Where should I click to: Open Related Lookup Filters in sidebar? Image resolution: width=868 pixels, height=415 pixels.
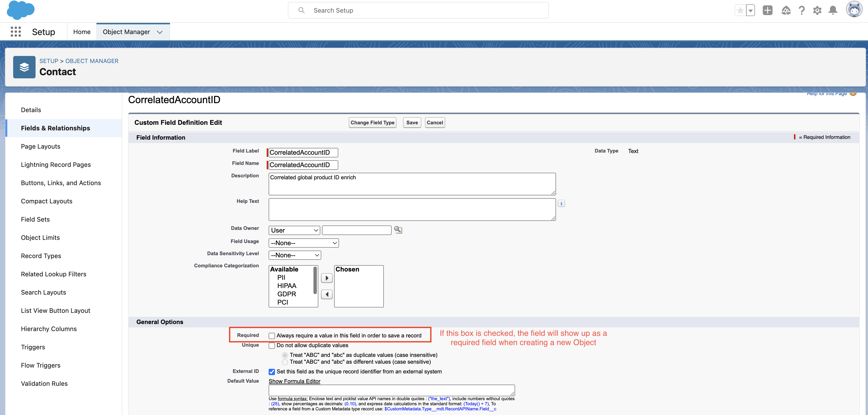tap(54, 274)
